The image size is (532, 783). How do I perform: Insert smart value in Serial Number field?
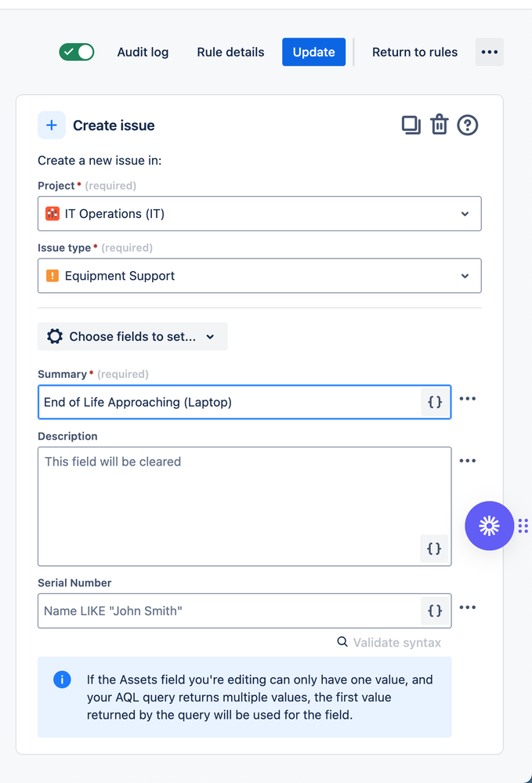[435, 611]
